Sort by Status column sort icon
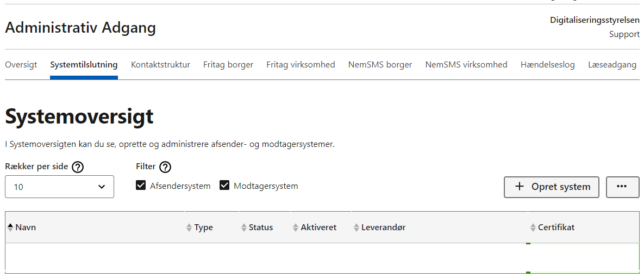 (244, 227)
